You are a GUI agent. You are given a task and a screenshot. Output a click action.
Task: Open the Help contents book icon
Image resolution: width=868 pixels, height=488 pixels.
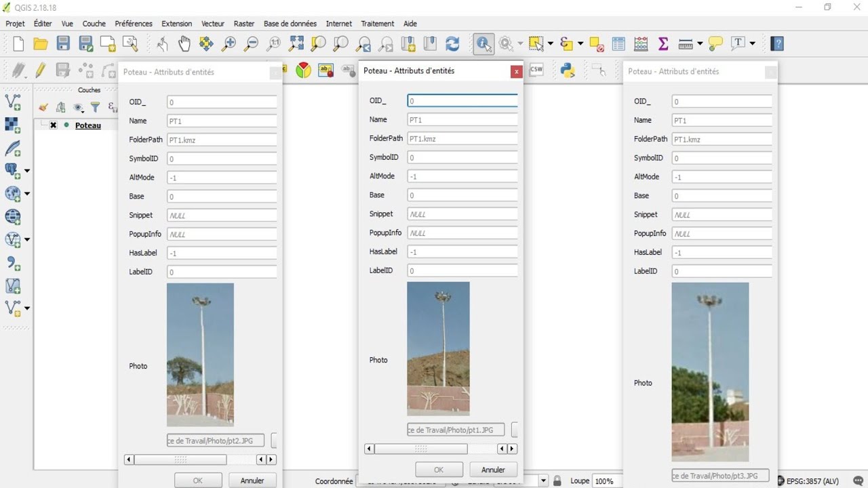point(778,44)
